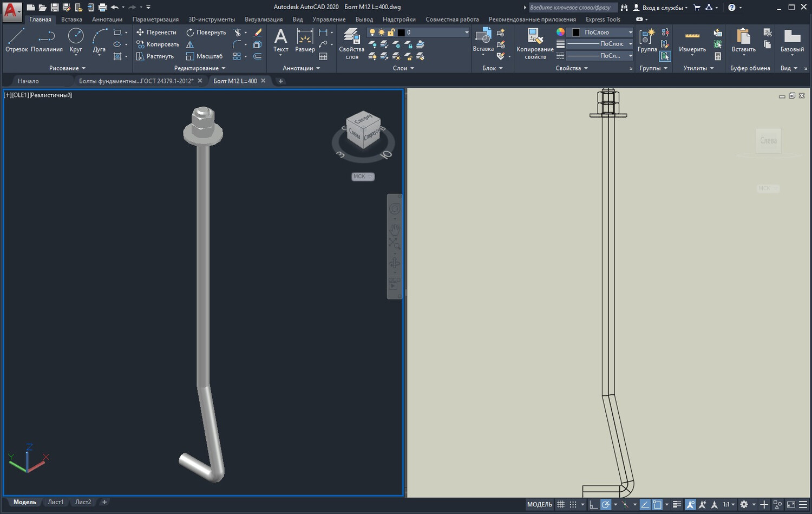
Task: Use the Растянуть stretch command
Action: click(155, 56)
